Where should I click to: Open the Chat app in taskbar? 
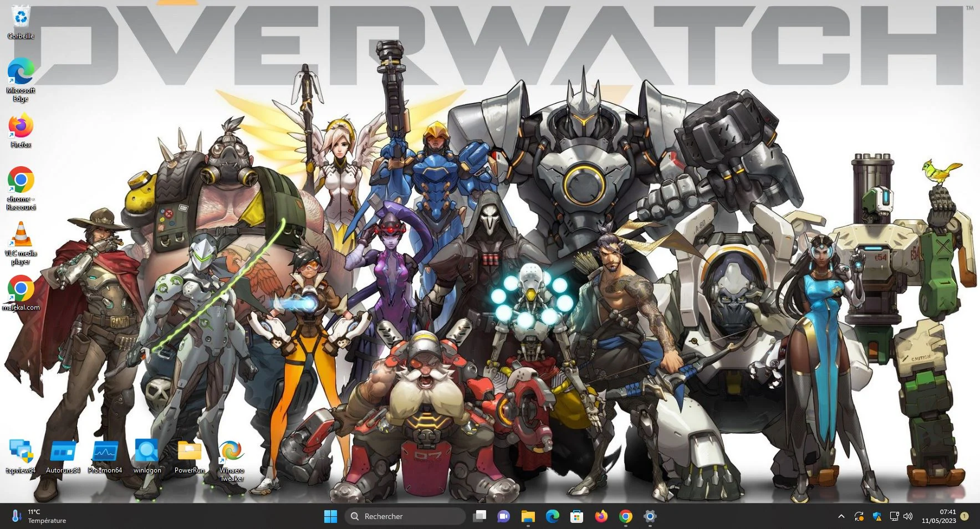click(503, 516)
